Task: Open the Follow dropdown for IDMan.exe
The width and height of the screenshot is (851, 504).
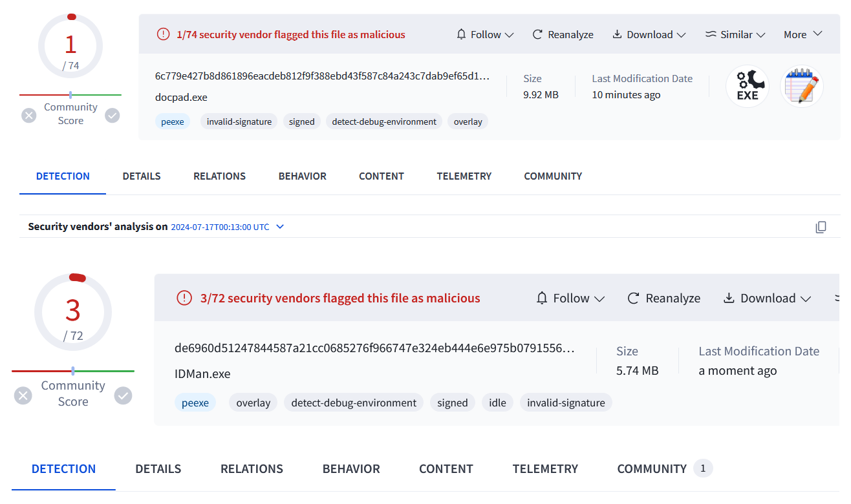Action: 571,298
